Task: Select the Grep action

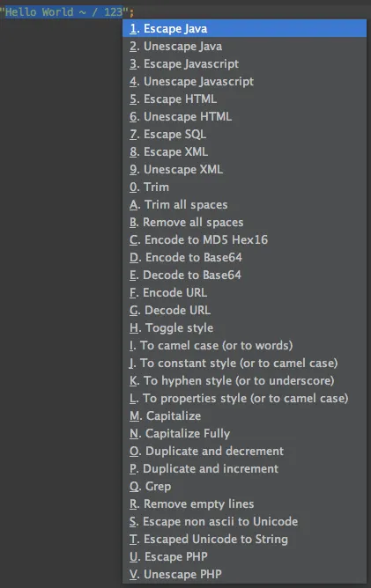Action: click(244, 487)
